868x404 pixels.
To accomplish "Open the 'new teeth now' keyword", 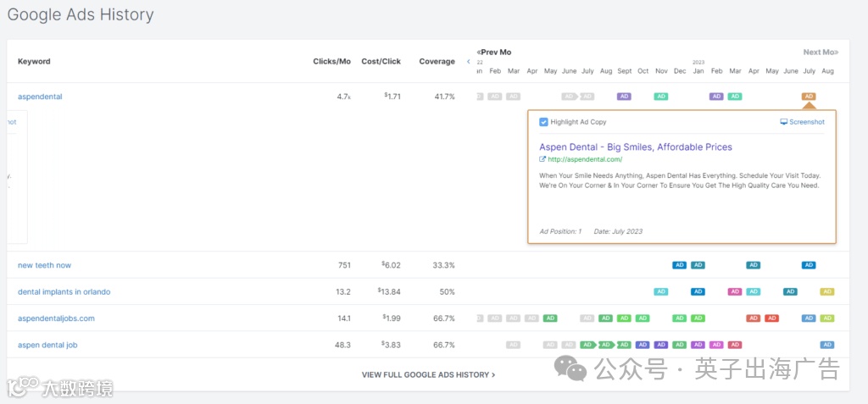I will [x=44, y=265].
